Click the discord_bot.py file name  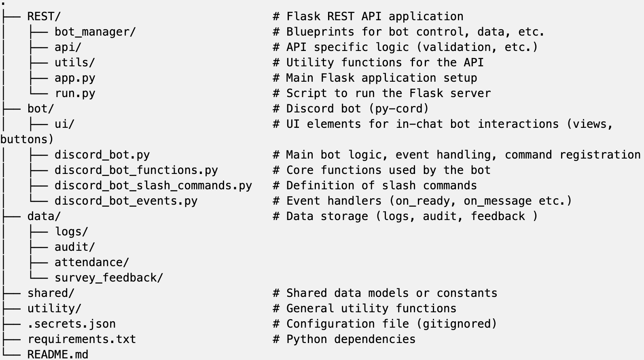102,155
